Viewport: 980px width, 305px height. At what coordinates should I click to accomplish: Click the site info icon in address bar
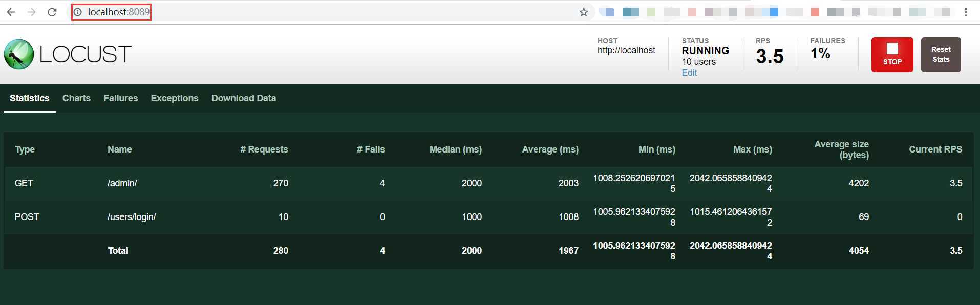point(77,12)
